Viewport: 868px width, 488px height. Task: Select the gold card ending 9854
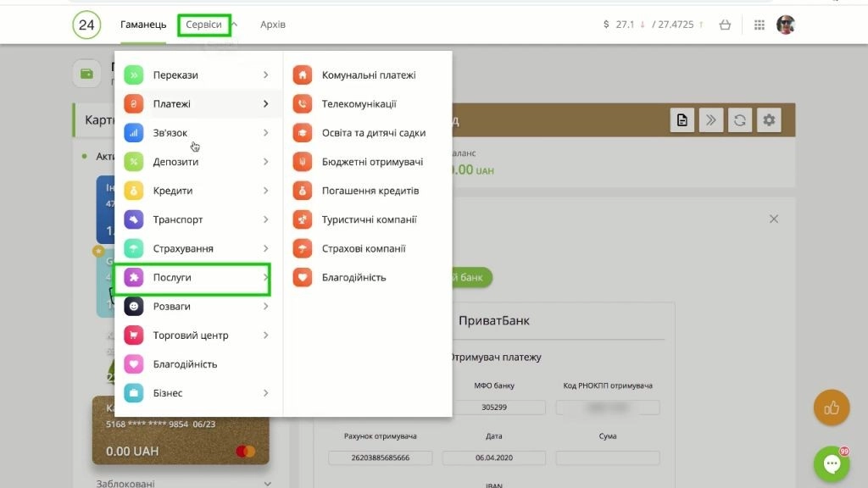181,430
